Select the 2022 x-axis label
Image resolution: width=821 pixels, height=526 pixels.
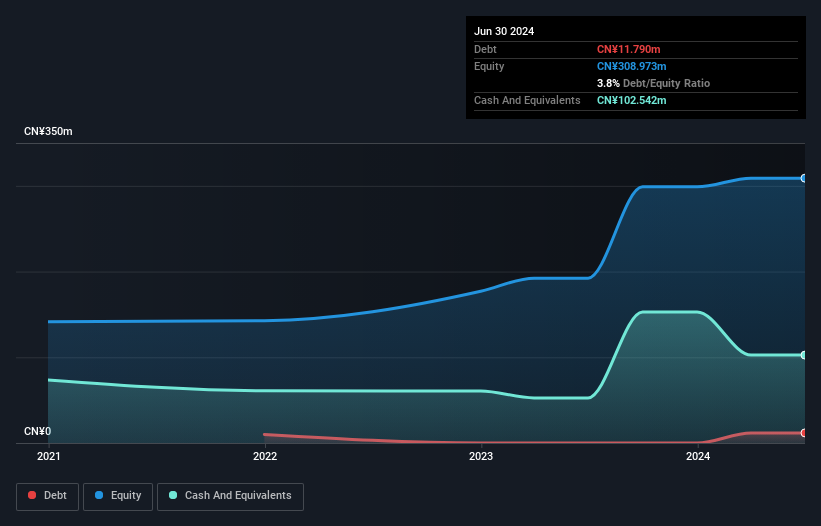[265, 456]
